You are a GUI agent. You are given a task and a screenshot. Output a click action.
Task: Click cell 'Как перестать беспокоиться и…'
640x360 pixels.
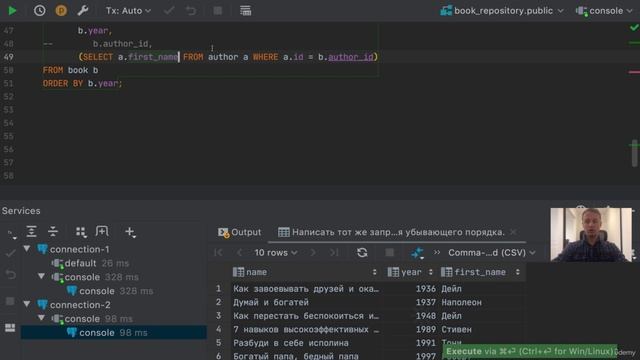click(x=306, y=316)
